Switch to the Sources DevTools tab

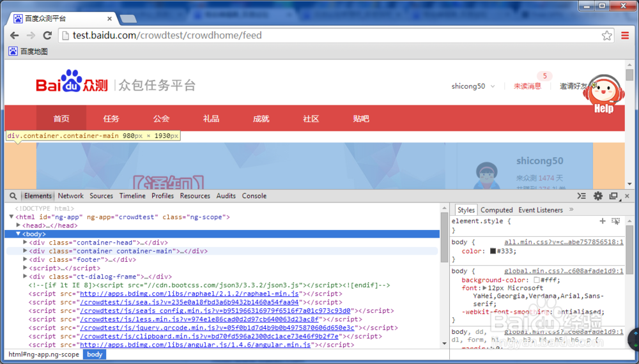point(101,196)
